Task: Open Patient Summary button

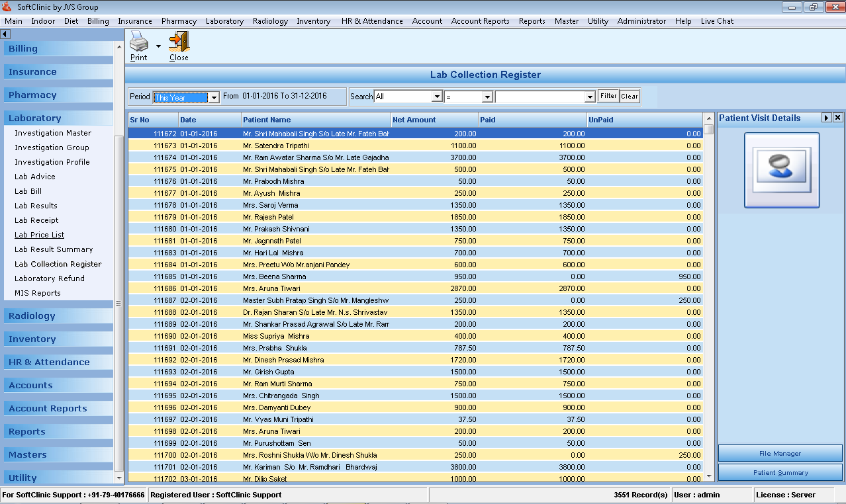Action: pos(780,473)
